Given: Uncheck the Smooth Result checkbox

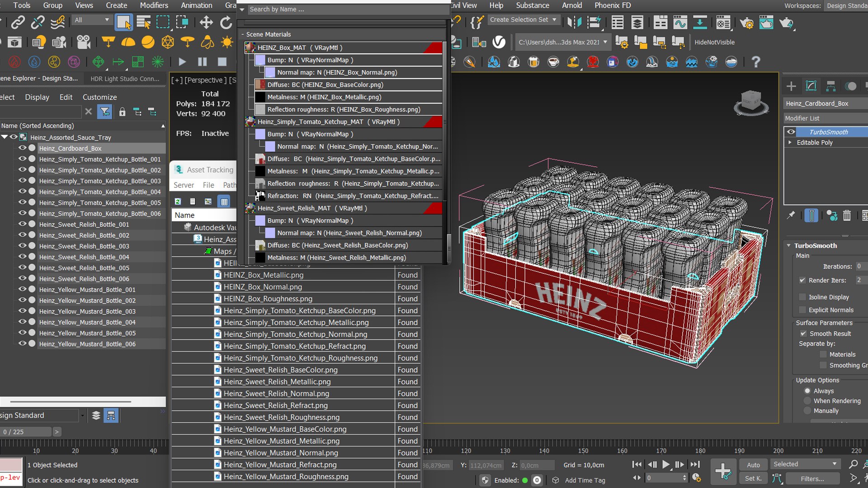Looking at the screenshot, I should (803, 333).
